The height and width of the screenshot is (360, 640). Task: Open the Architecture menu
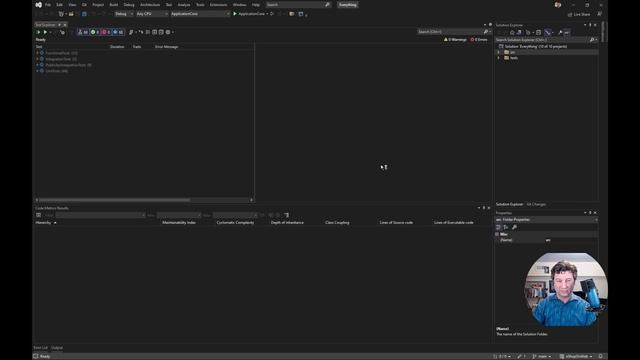(150, 5)
